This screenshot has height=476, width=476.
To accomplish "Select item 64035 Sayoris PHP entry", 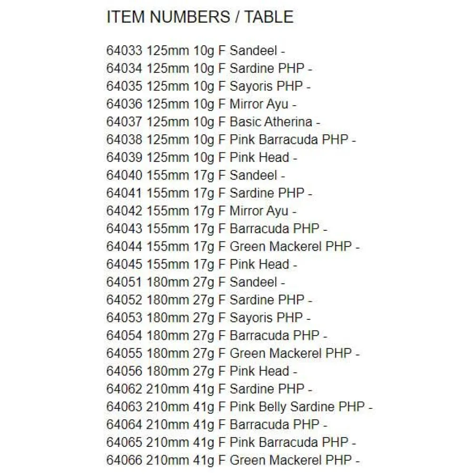I will point(208,86).
